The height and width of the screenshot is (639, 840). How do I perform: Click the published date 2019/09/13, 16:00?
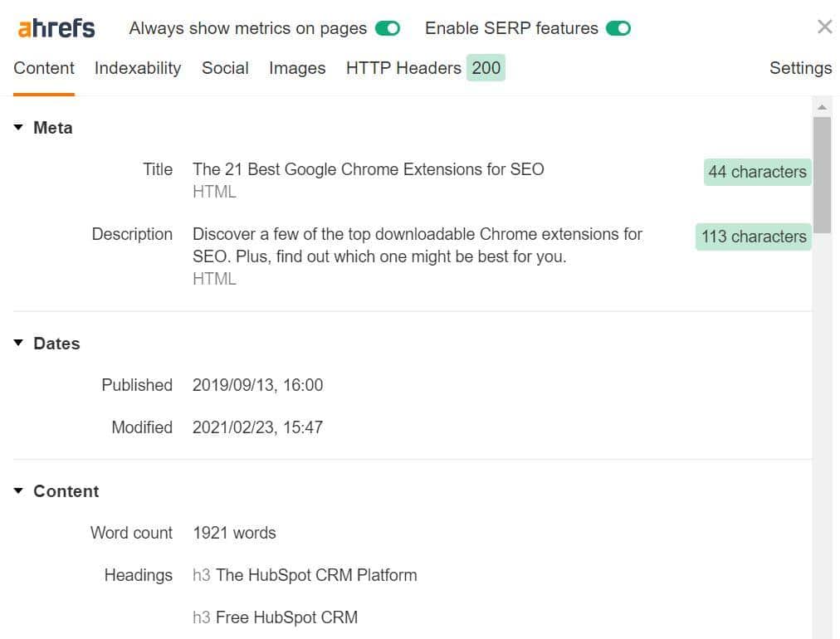[257, 385]
